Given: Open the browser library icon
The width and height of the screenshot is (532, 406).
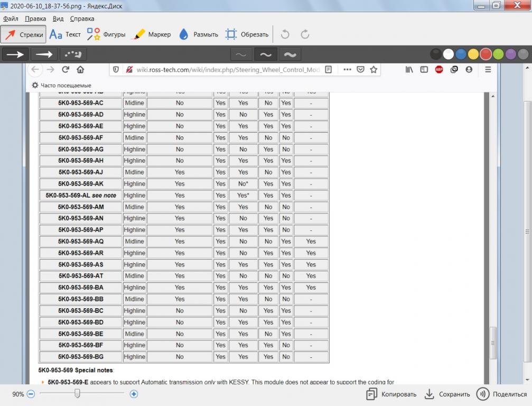Looking at the screenshot, I should [x=409, y=70].
